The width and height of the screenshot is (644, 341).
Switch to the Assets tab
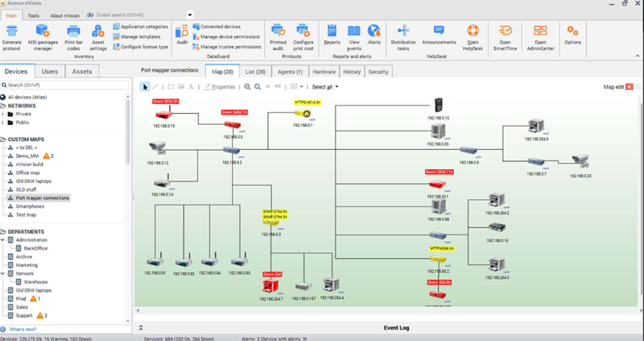[x=82, y=71]
